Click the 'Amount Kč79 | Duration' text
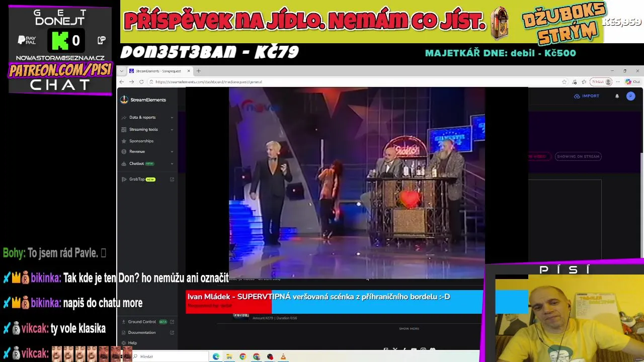 [275, 318]
